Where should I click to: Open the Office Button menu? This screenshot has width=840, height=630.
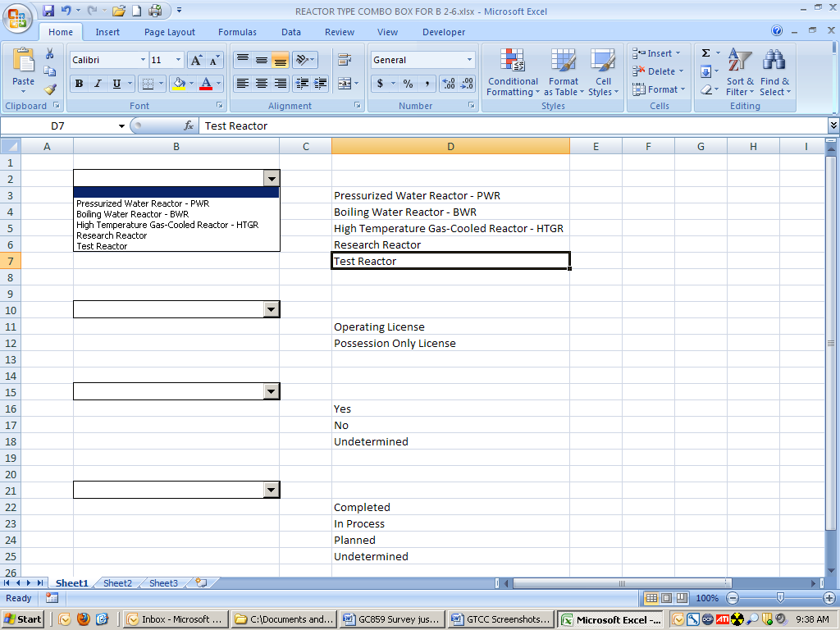click(18, 20)
